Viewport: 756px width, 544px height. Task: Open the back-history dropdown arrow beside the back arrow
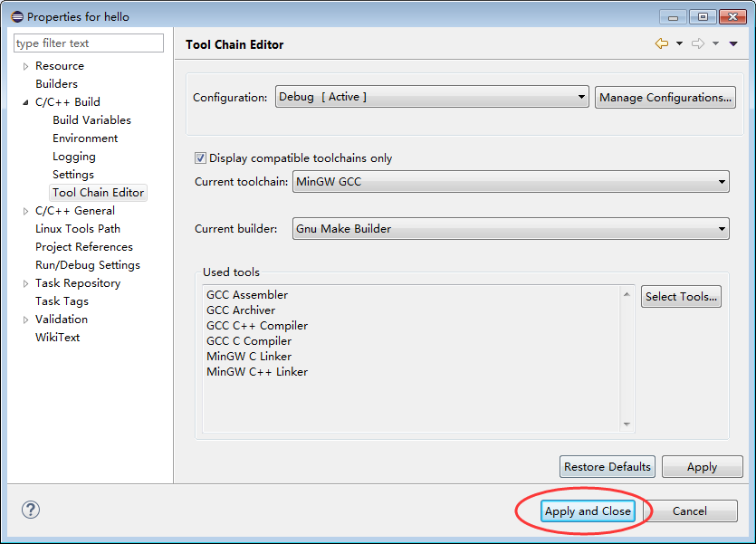tap(679, 43)
